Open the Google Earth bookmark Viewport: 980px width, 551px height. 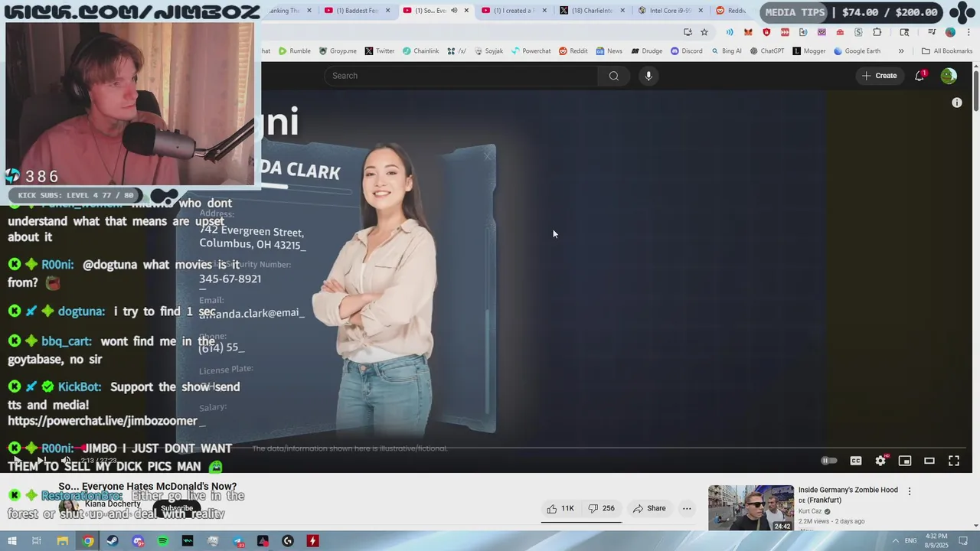point(857,51)
